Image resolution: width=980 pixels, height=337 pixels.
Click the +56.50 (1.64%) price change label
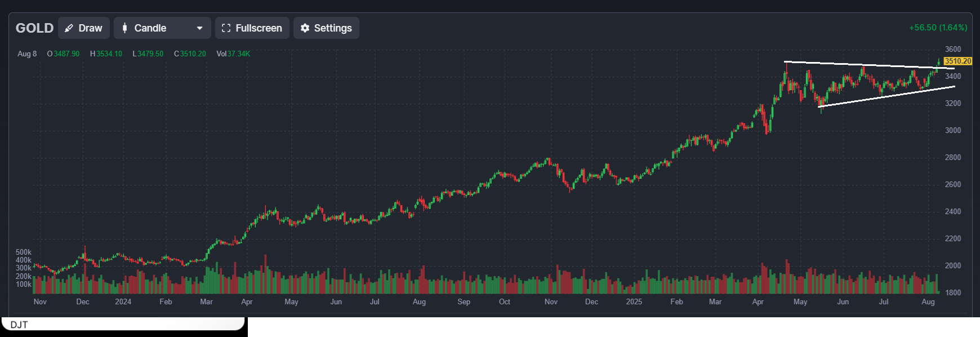938,28
